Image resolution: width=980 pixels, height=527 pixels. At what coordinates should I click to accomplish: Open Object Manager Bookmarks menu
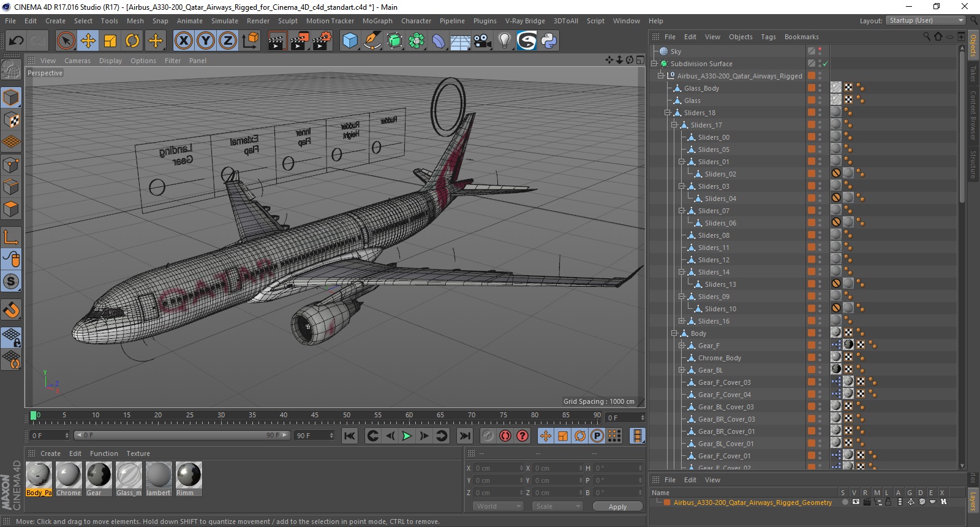pos(801,37)
